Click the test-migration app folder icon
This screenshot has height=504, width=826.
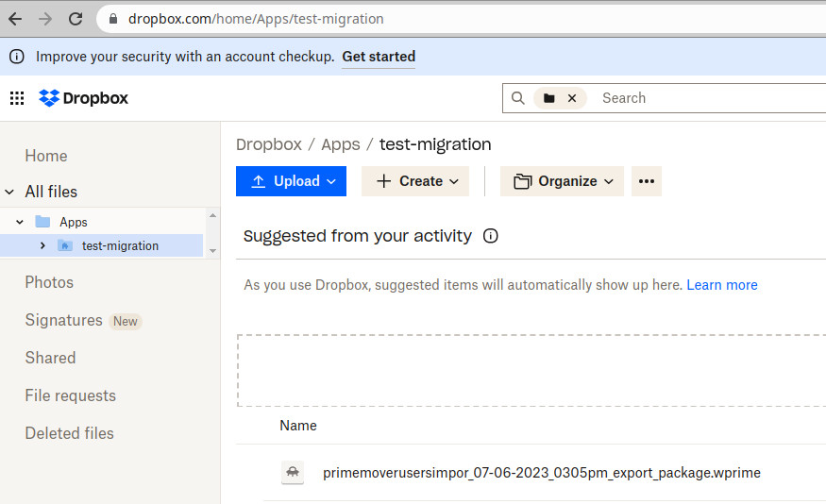click(65, 245)
